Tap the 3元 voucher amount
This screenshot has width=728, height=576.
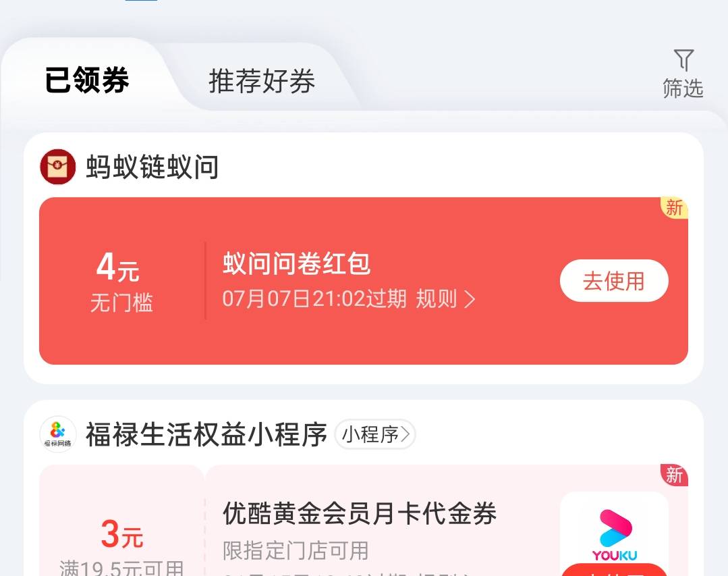coord(121,535)
